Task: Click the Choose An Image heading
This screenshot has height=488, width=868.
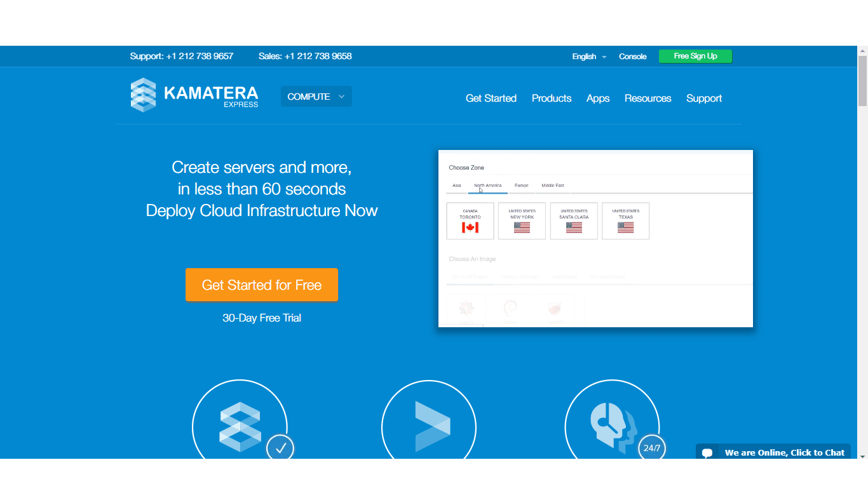Action: click(472, 259)
